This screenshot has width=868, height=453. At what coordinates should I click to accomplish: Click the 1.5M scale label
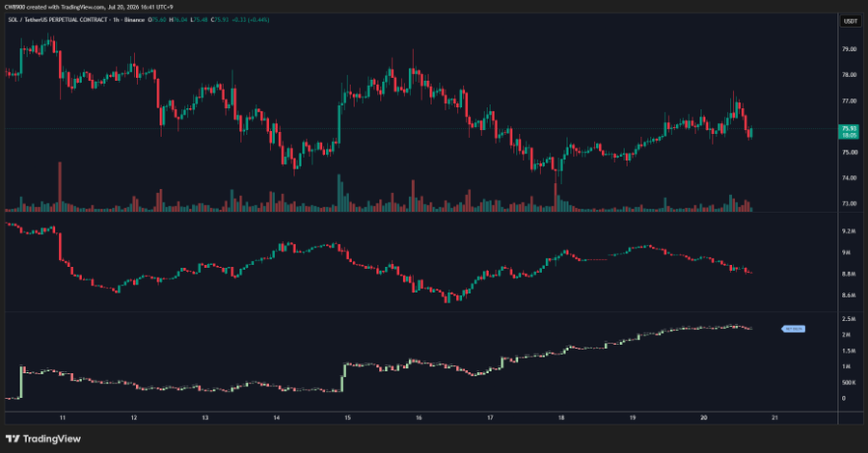[x=849, y=351]
